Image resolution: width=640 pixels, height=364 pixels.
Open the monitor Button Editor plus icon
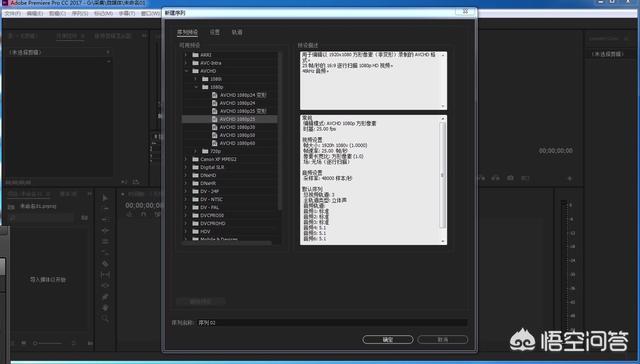point(570,178)
